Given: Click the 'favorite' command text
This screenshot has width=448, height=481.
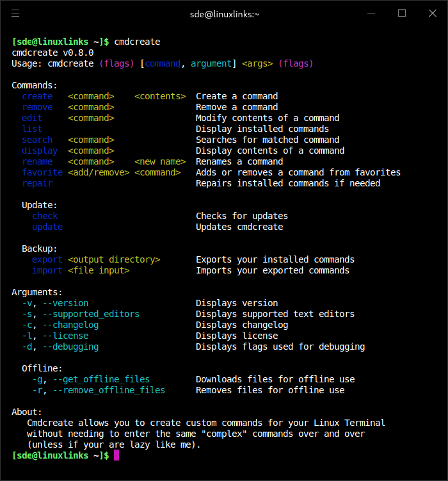Looking at the screenshot, I should pos(42,173).
